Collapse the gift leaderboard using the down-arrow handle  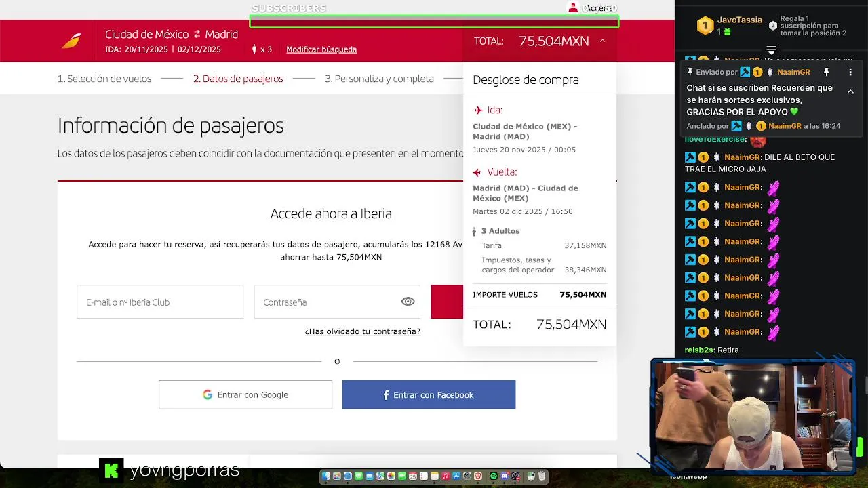coord(771,50)
